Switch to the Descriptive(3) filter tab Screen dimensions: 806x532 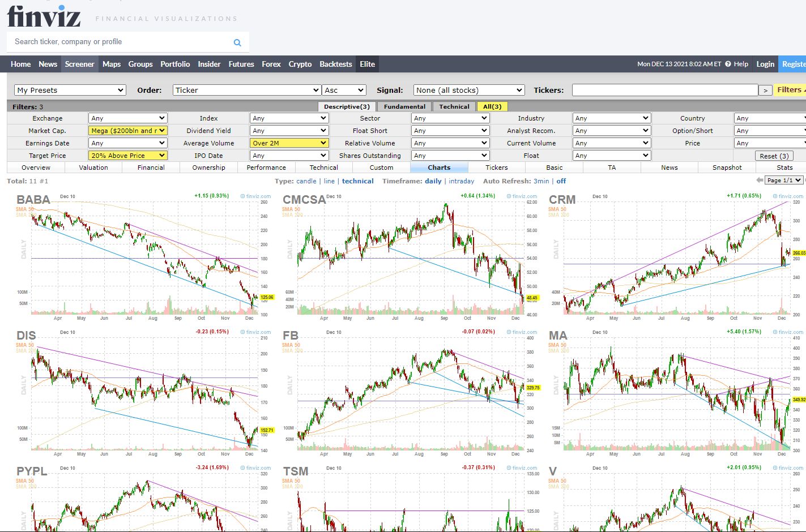click(x=347, y=106)
